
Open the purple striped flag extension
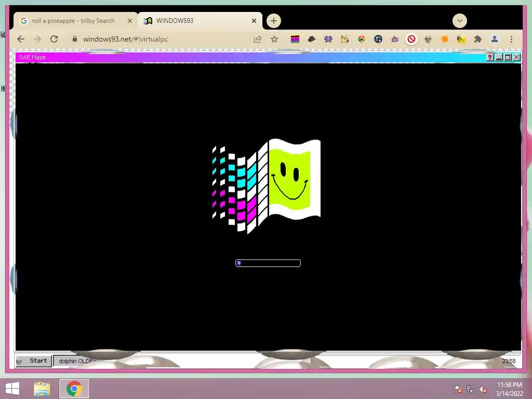[x=295, y=39]
